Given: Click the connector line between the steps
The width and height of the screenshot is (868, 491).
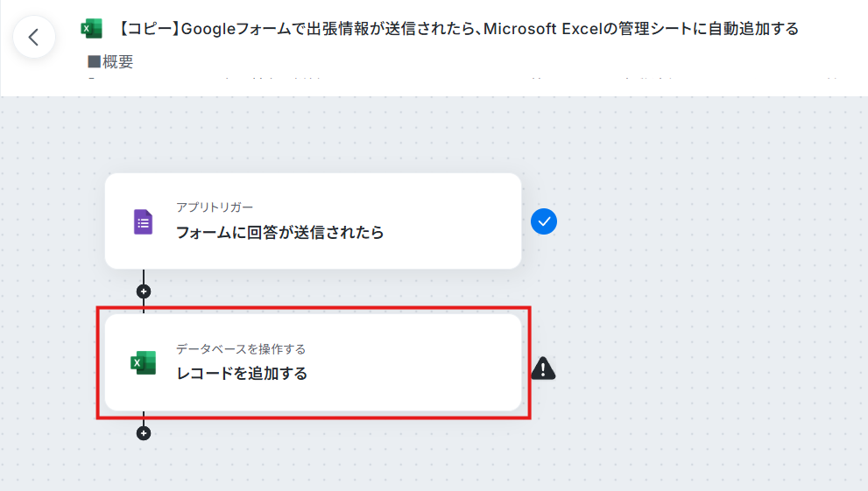Looking at the screenshot, I should pos(144,277).
